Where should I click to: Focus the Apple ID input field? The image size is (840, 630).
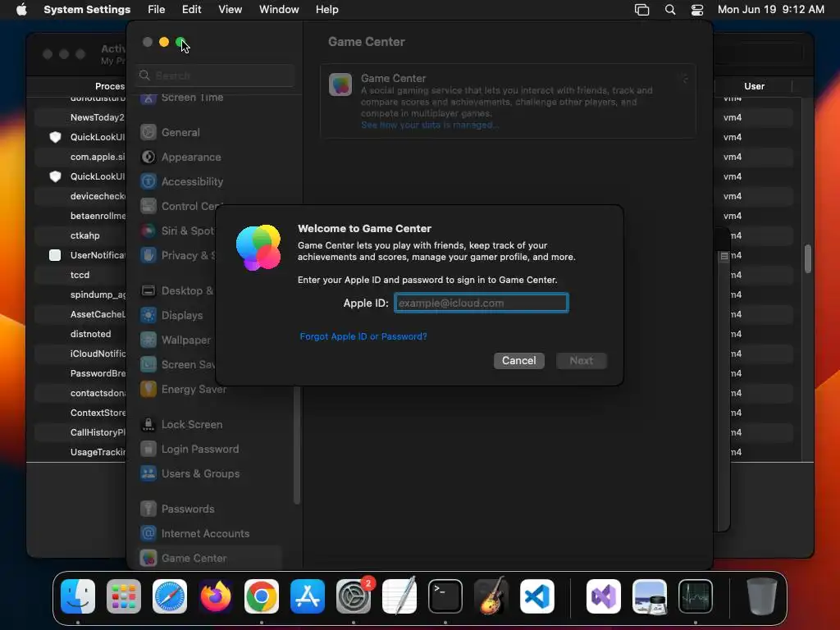pyautogui.click(x=481, y=303)
